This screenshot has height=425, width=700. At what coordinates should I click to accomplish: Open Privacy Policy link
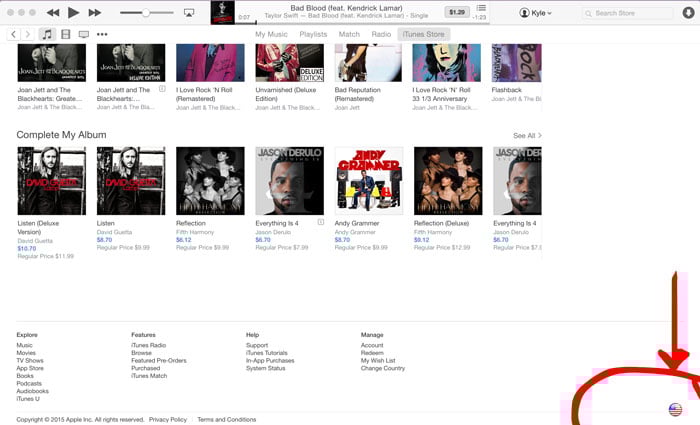click(x=168, y=420)
